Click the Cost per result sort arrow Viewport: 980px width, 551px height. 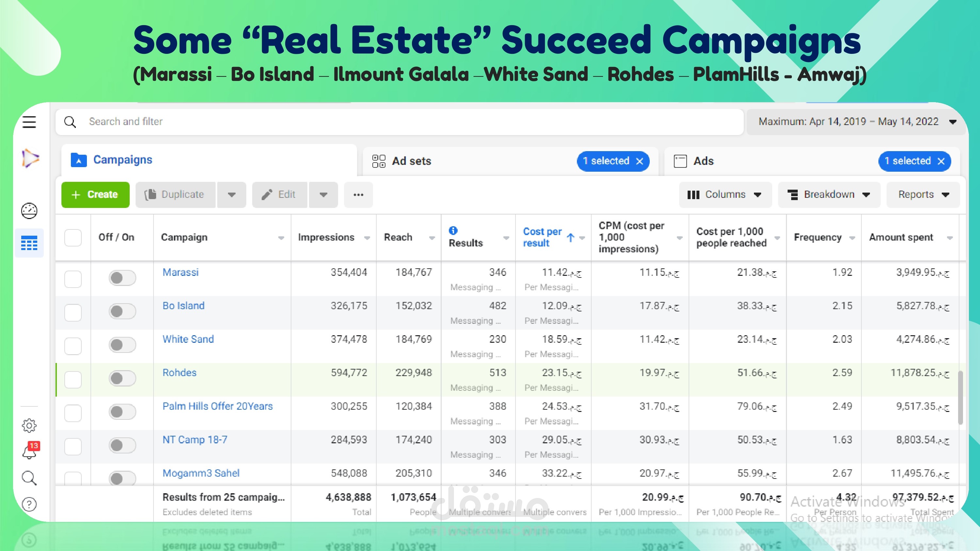(x=570, y=238)
